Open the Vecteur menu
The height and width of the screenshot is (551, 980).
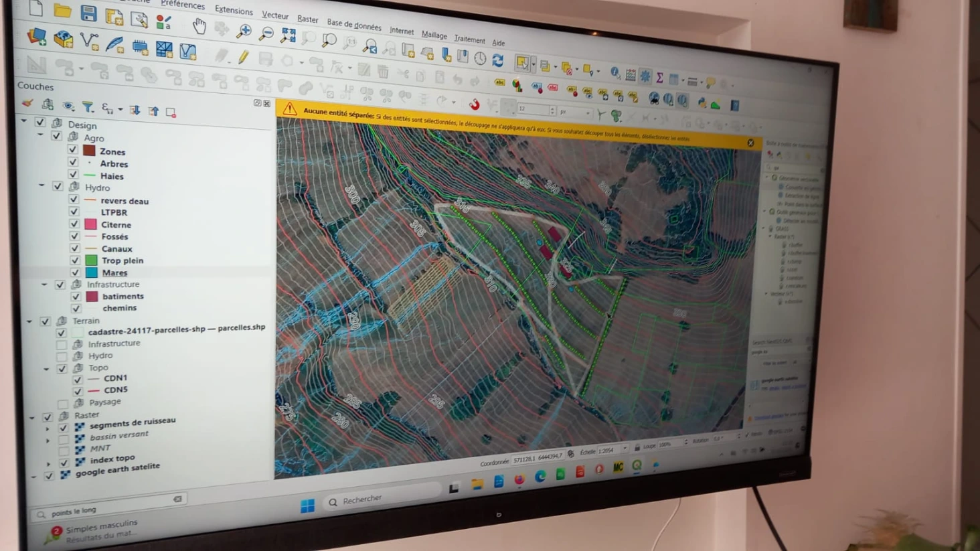(x=275, y=15)
